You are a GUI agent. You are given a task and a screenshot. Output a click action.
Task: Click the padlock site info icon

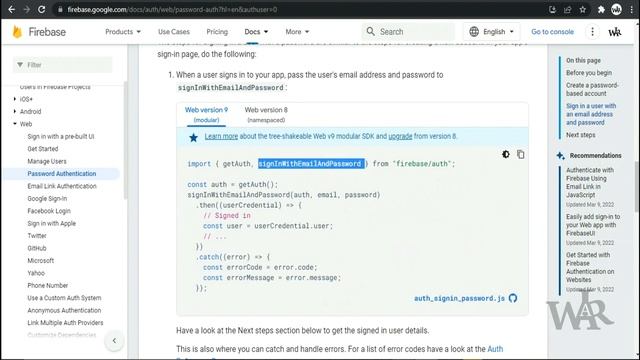point(60,9)
